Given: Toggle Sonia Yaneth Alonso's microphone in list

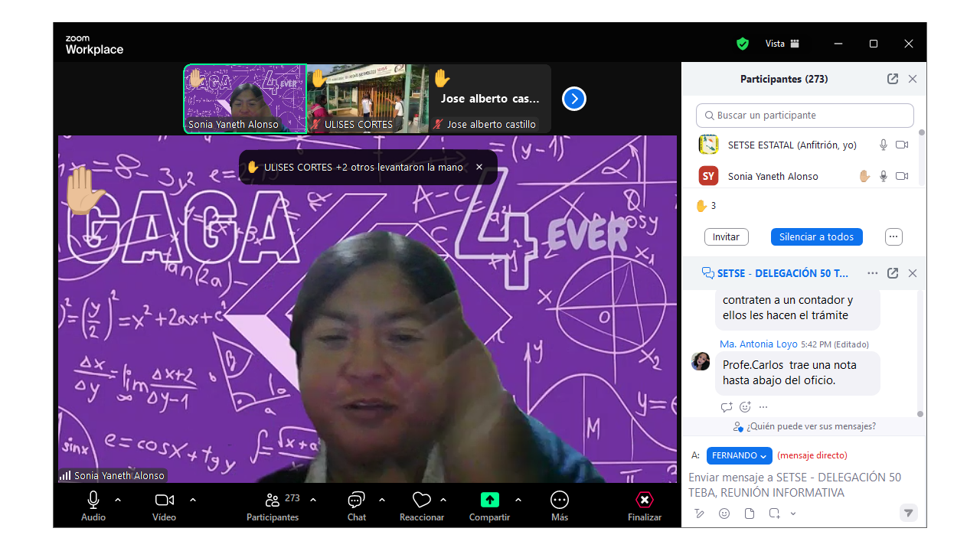Looking at the screenshot, I should pyautogui.click(x=884, y=176).
